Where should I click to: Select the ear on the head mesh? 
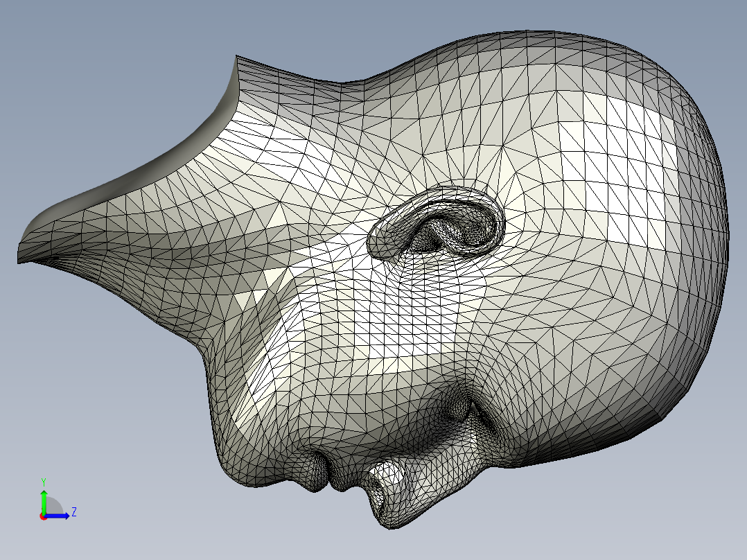[436, 222]
